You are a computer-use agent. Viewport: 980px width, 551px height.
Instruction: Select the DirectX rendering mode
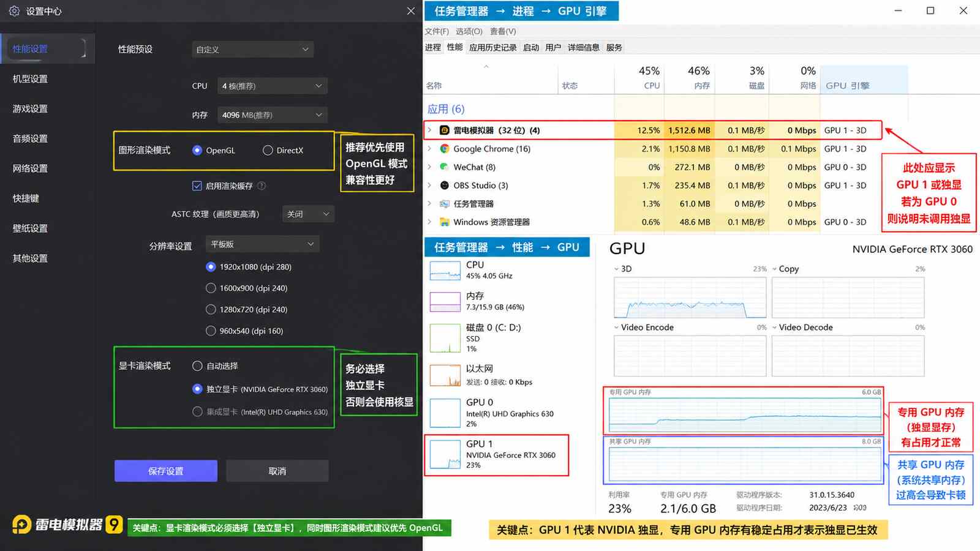point(268,150)
